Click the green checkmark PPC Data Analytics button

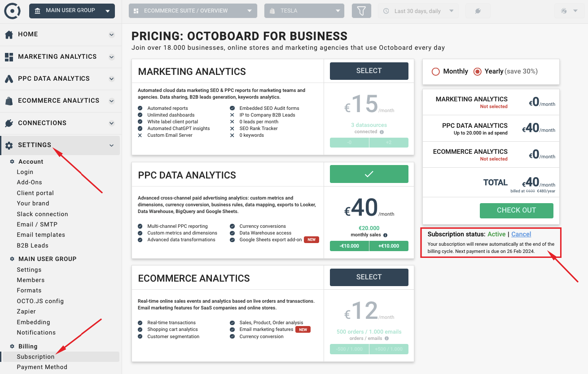[369, 174]
